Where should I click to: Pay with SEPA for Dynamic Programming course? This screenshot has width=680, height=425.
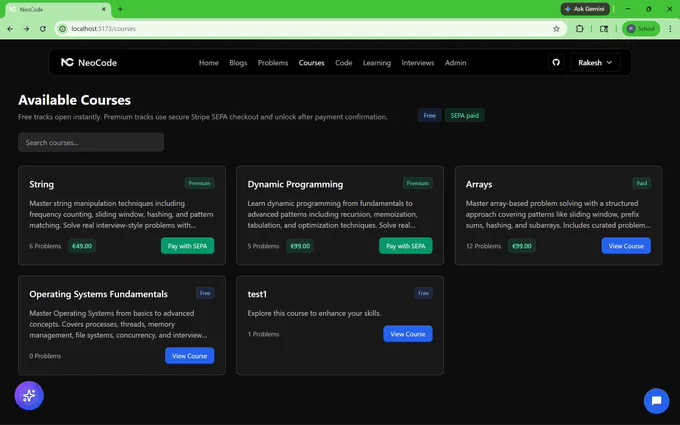point(405,246)
